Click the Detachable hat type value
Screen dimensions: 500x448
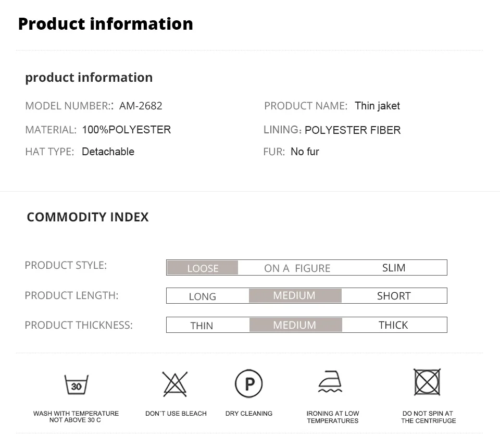pyautogui.click(x=108, y=152)
